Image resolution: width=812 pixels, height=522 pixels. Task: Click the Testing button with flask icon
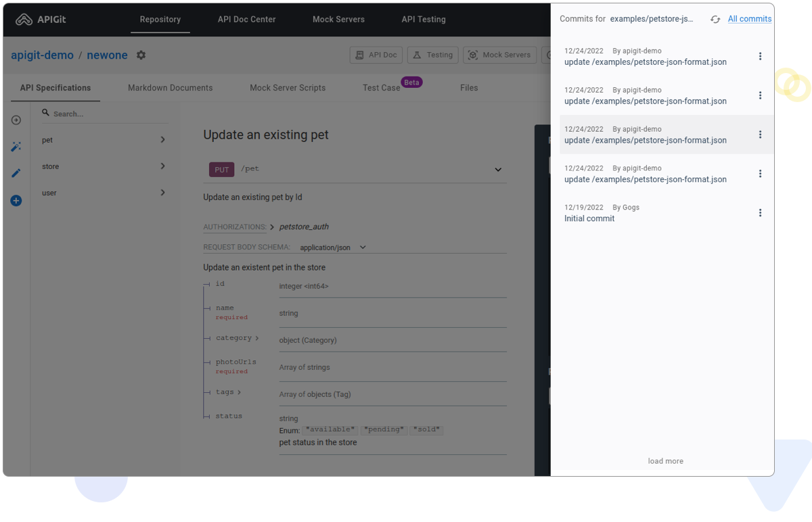433,55
